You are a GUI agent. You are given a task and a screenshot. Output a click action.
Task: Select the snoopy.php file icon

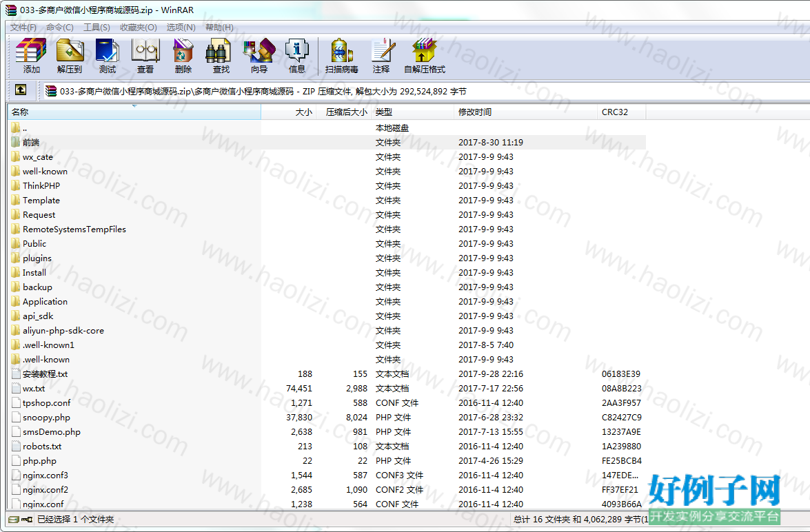(15, 417)
